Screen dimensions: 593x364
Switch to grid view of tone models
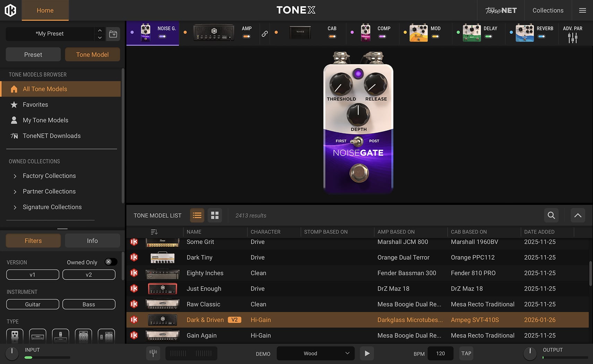click(x=215, y=215)
